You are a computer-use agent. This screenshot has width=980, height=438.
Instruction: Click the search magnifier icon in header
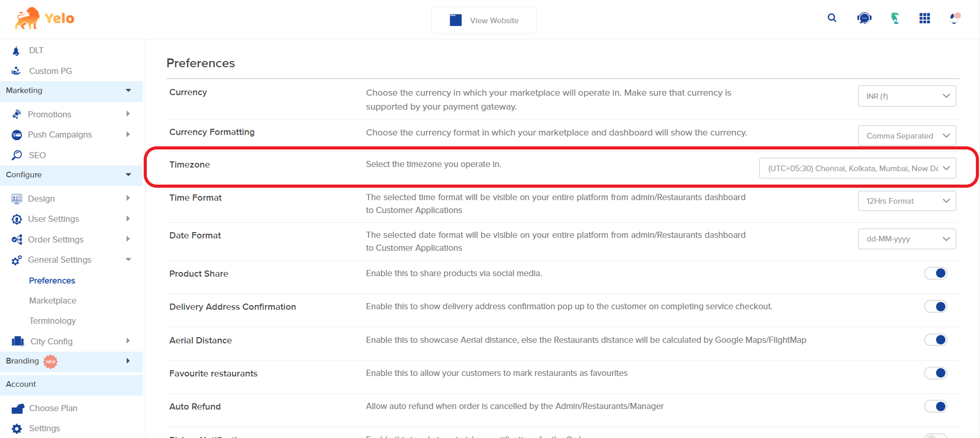coord(832,18)
